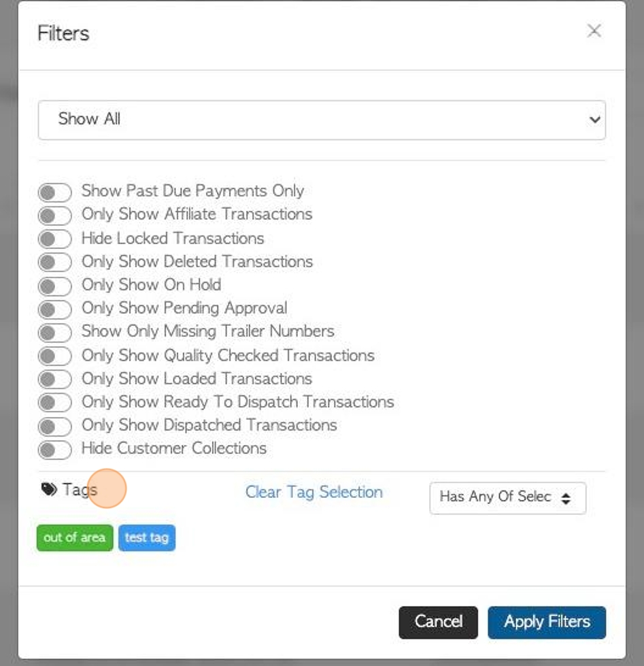Turn on Hide Locked Transactions switch
This screenshot has height=666, width=644.
coord(54,239)
